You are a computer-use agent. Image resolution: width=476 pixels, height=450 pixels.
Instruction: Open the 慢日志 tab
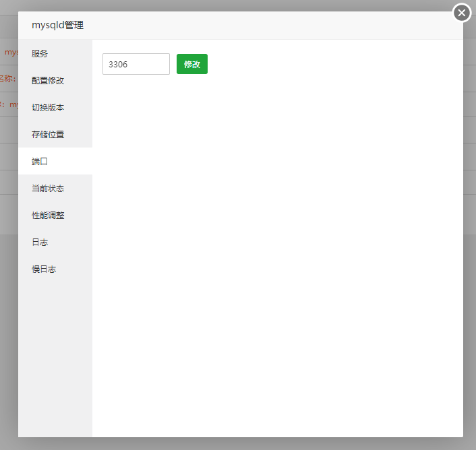[55, 269]
